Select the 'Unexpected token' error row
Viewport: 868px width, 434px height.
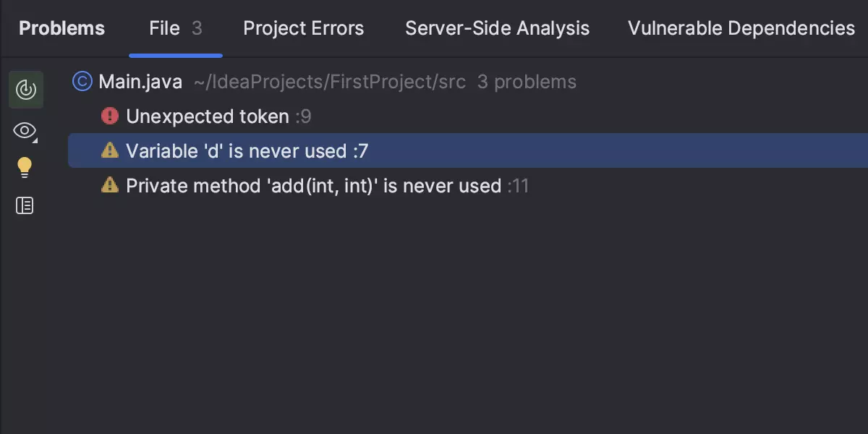pos(208,116)
